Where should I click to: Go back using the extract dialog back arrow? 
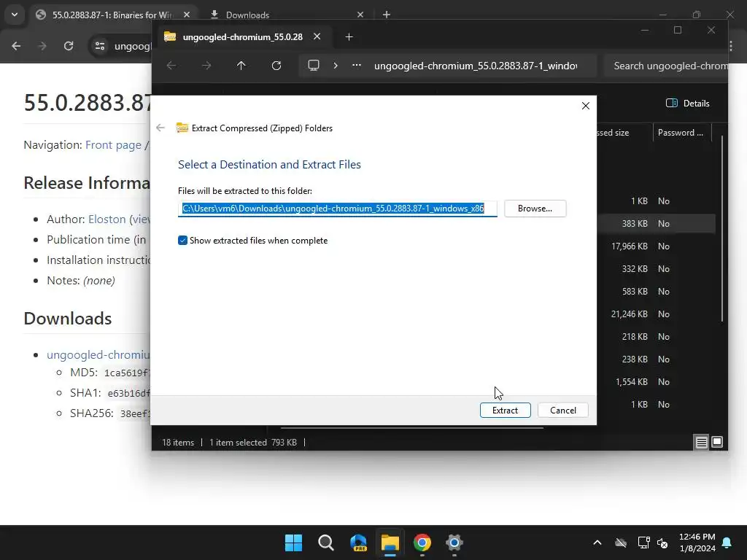point(160,128)
